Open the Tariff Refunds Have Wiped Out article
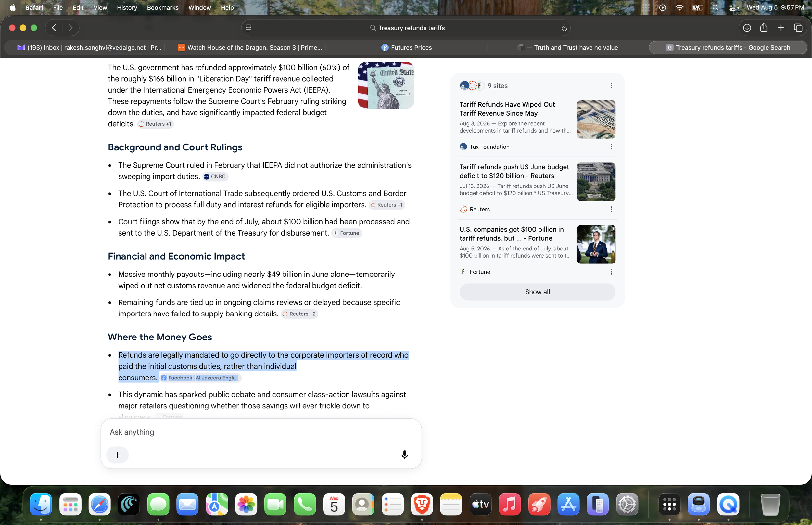The height and width of the screenshot is (525, 812). (x=507, y=109)
